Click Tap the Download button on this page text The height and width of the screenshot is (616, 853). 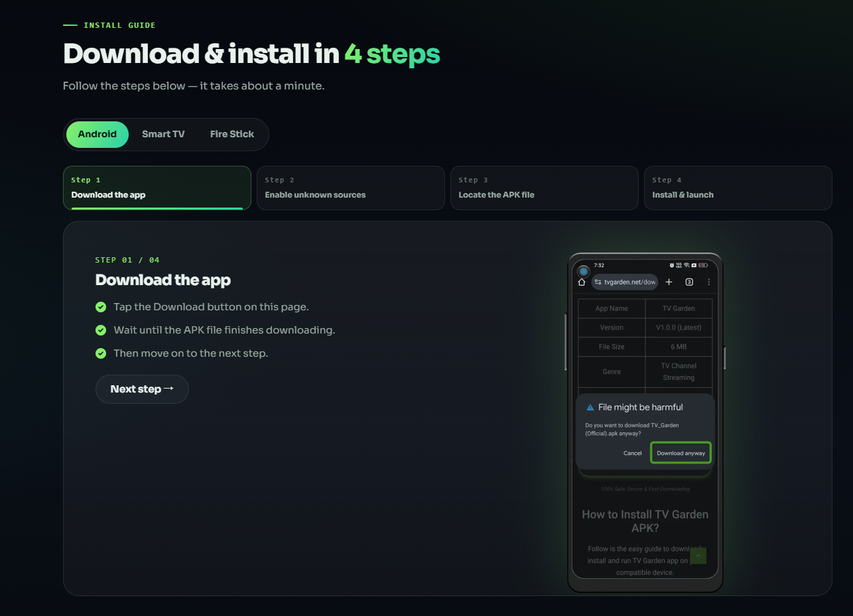(x=211, y=307)
